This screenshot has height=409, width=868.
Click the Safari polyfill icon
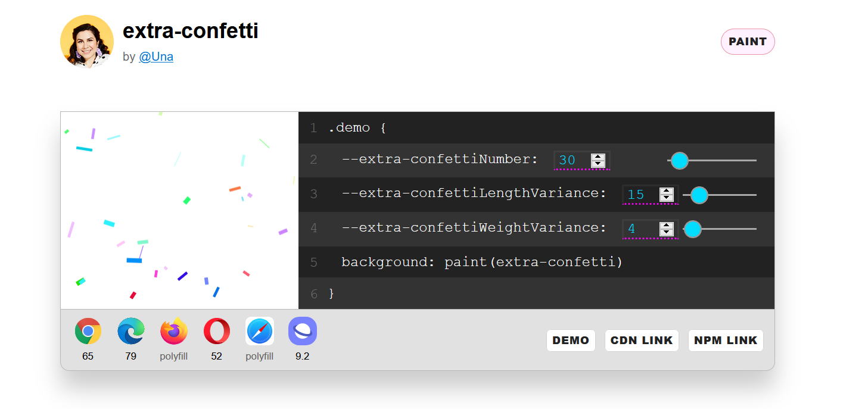(x=259, y=331)
